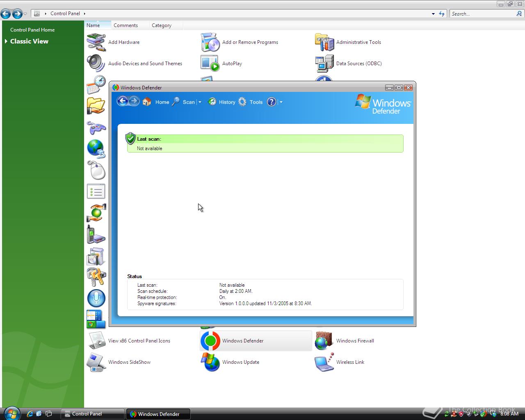
Task: Open Administrative Tools
Action: [x=348, y=42]
